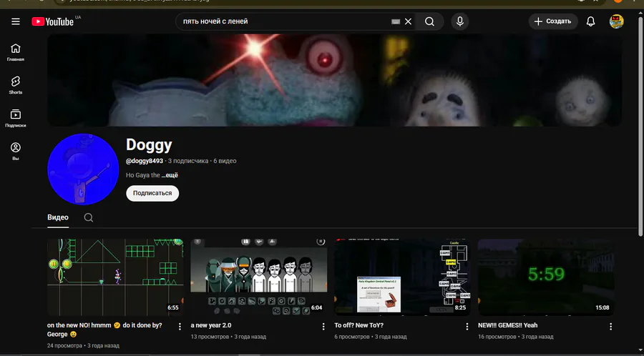Open the Doggy channel avatar
The width and height of the screenshot is (644, 356).
coord(83,169)
